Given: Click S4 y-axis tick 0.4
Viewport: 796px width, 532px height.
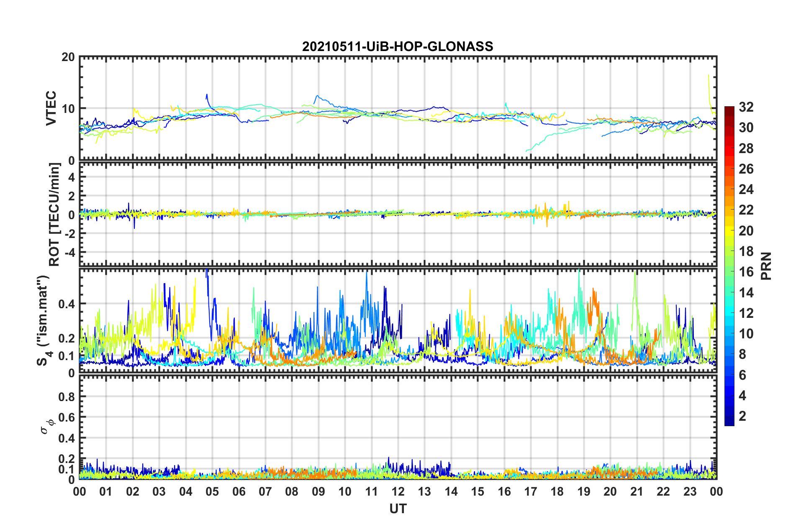Looking at the screenshot, I should (67, 304).
